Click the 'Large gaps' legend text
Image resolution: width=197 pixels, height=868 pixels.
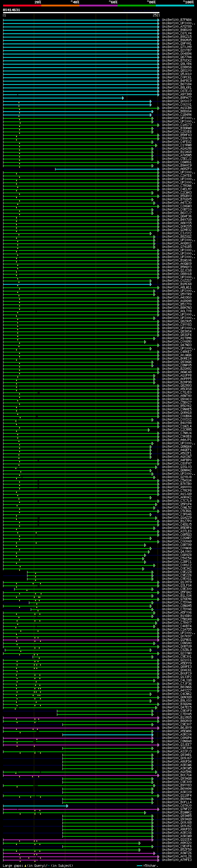(13, 865)
